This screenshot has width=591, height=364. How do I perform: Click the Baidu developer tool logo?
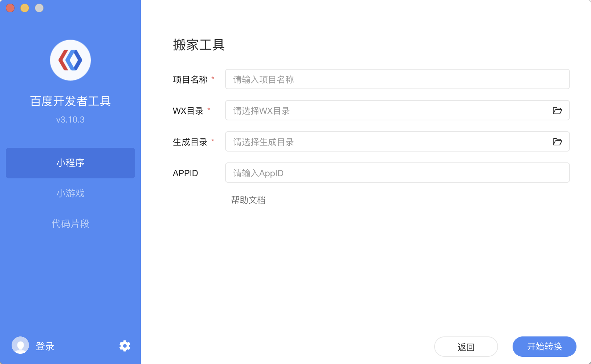click(70, 60)
